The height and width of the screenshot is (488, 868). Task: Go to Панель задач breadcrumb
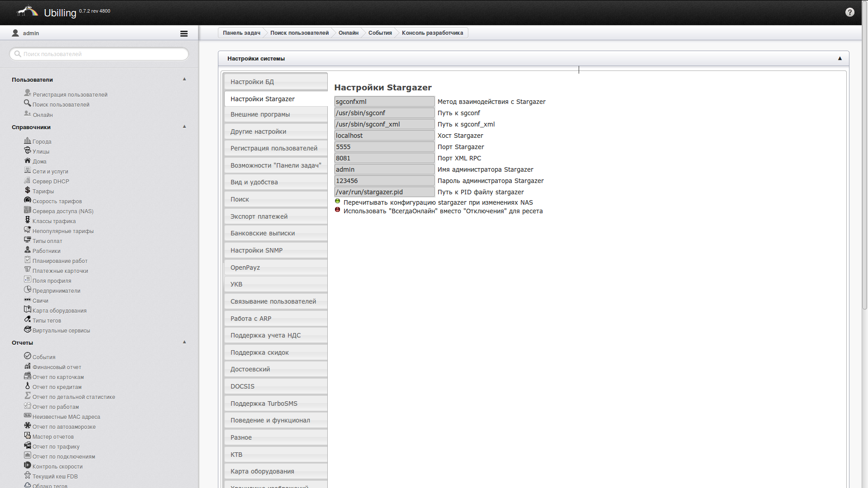pos(241,33)
